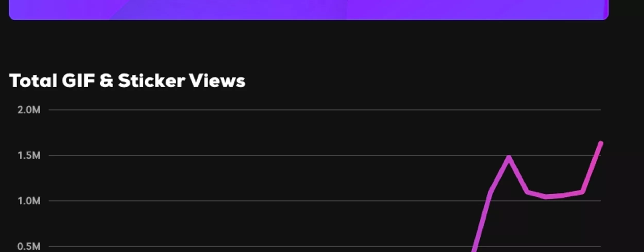Click the 1.5M horizontal gridline
The image size is (644, 252).
[258, 155]
